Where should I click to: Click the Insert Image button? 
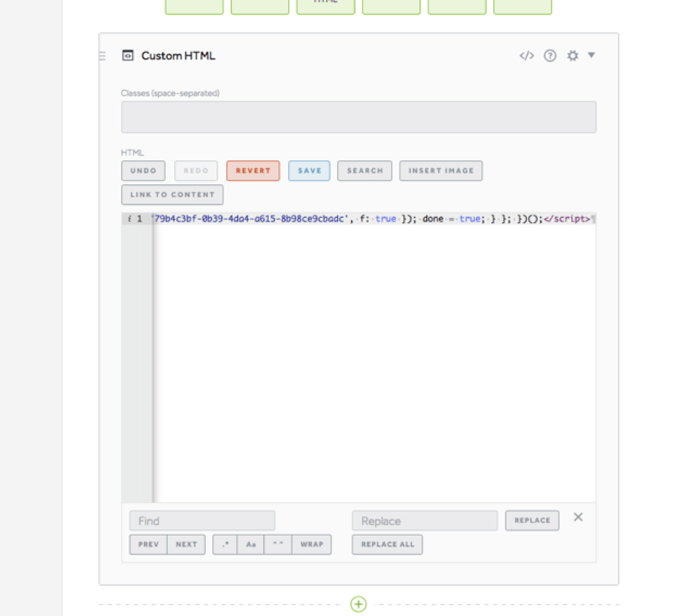click(441, 171)
